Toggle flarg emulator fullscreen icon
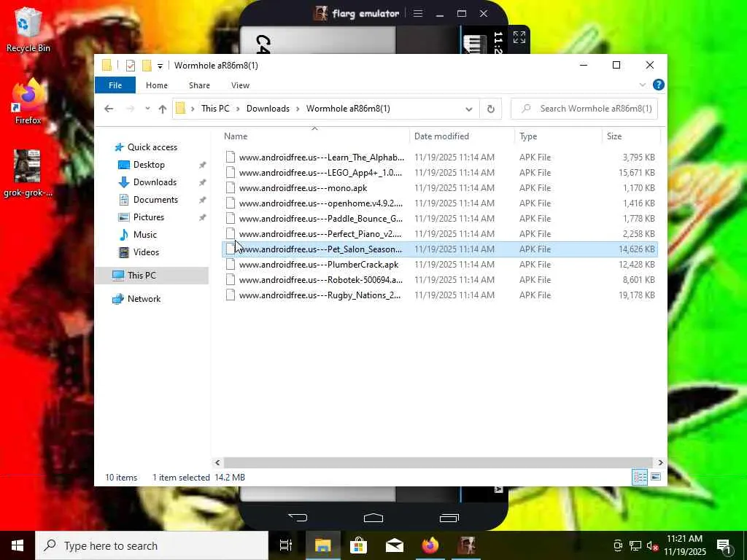 pos(519,37)
